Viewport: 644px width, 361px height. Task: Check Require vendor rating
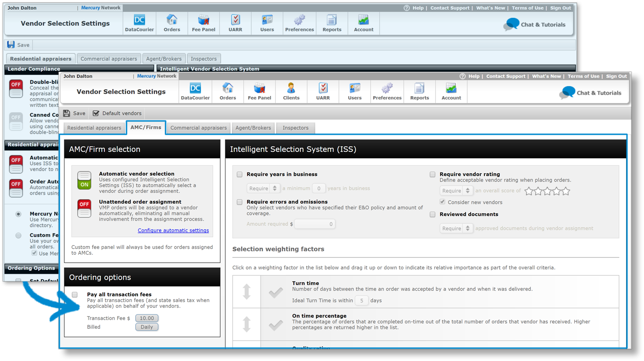tap(432, 174)
